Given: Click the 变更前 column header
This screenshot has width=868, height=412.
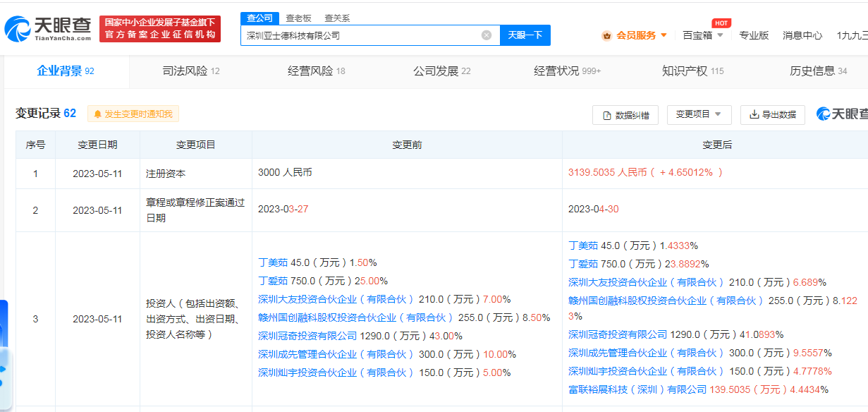Looking at the screenshot, I should pyautogui.click(x=407, y=145).
